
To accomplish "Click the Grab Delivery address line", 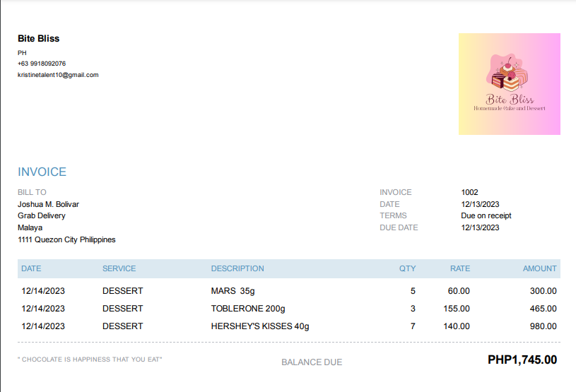I will click(42, 216).
